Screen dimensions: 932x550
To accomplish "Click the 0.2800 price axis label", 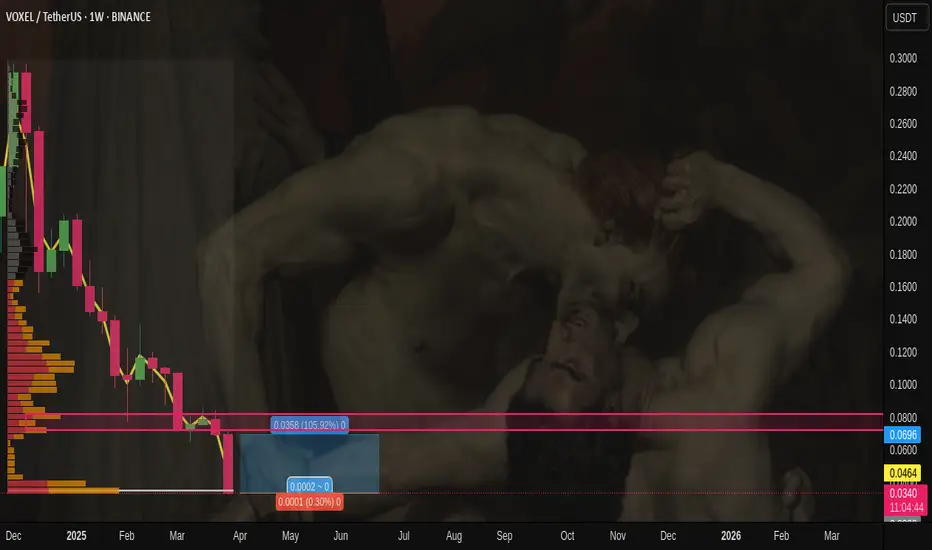I will coord(903,92).
